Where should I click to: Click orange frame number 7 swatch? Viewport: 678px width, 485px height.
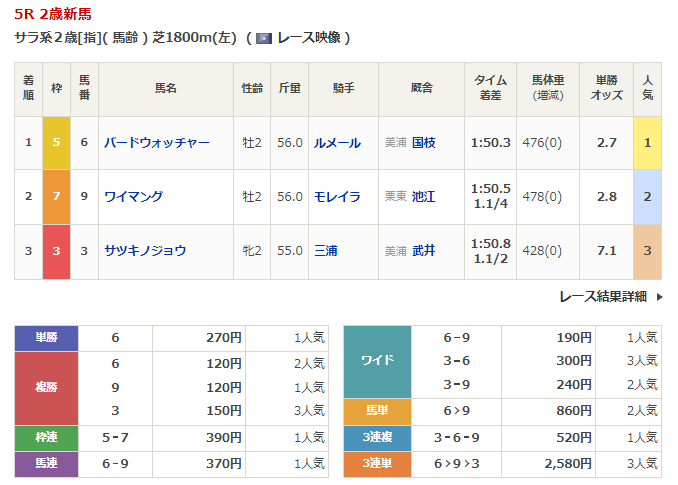(56, 197)
